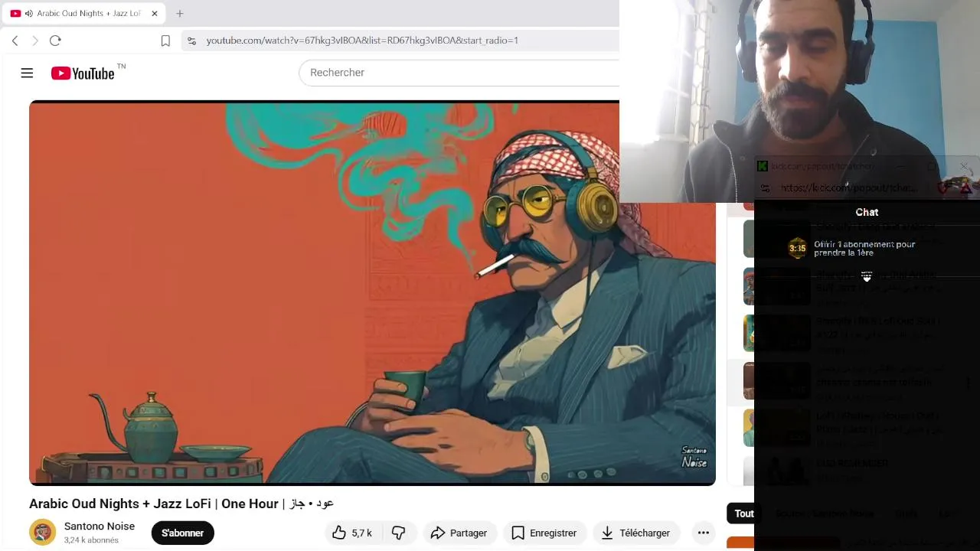Screen dimensions: 980x551
Task: Click Offrir 1 abonnement gift prompt
Action: pos(864,249)
